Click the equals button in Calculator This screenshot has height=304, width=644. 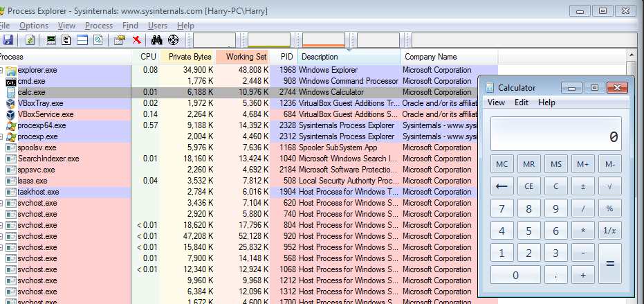(x=609, y=263)
